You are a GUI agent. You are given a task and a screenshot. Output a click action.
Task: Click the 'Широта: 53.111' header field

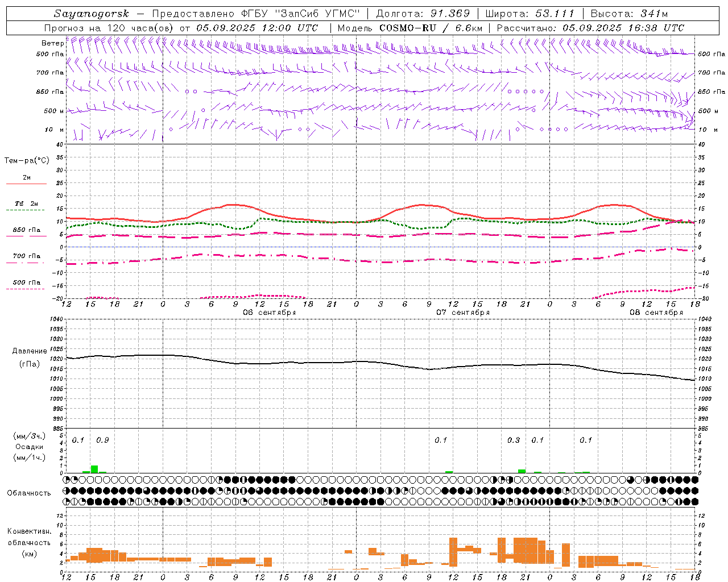530,14
